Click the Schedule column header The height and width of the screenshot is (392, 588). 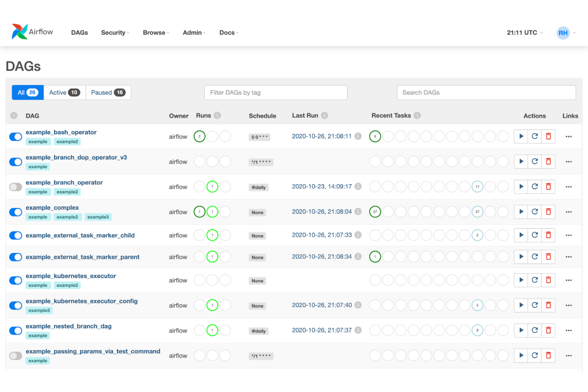point(262,116)
